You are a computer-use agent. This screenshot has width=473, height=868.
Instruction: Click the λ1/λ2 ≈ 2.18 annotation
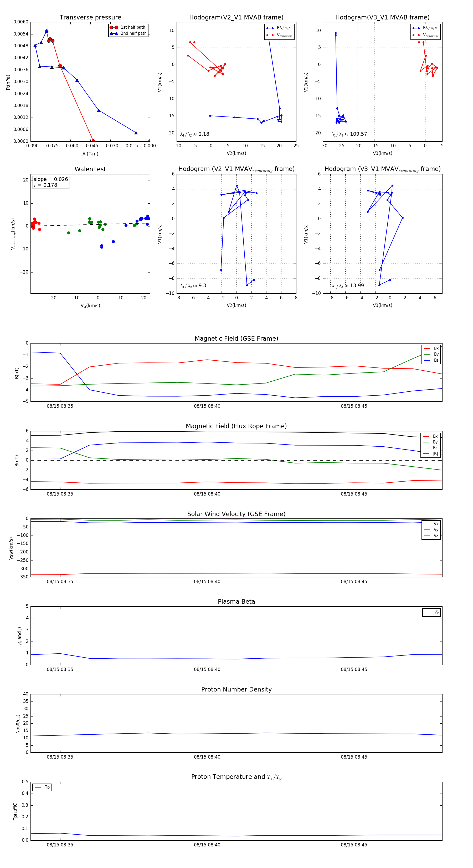(194, 134)
